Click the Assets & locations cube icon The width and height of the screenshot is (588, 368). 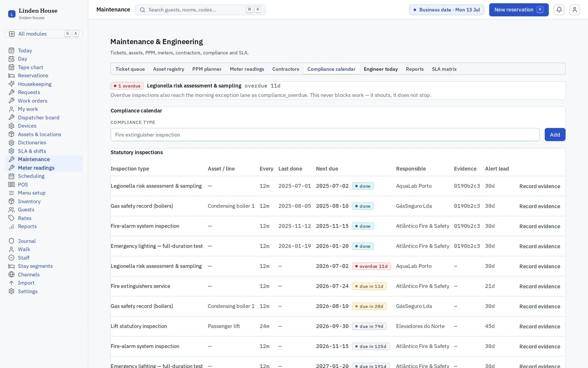(x=11, y=134)
